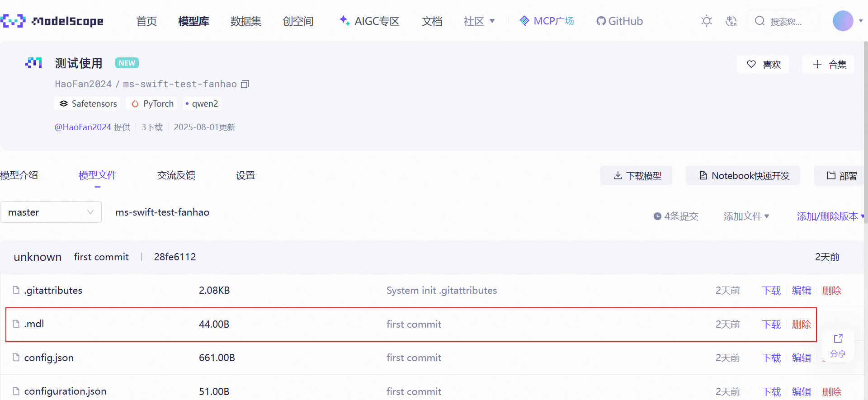Click the .gitattributes file icon

pyautogui.click(x=16, y=290)
